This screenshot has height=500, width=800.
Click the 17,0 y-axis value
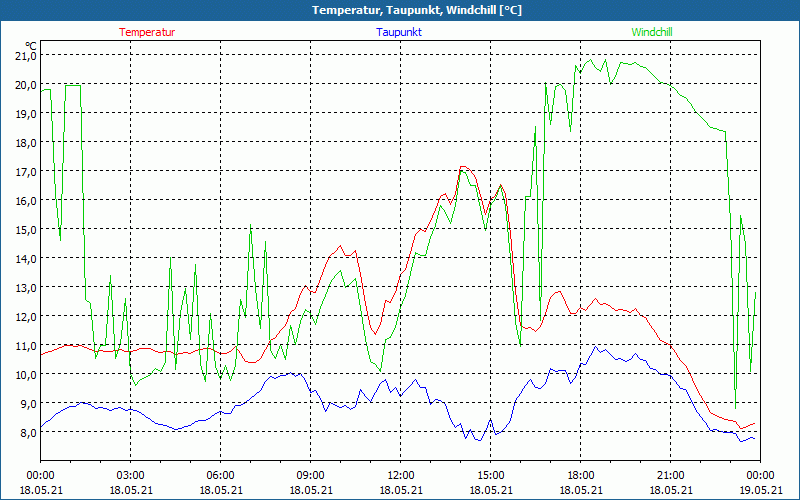pyautogui.click(x=26, y=172)
